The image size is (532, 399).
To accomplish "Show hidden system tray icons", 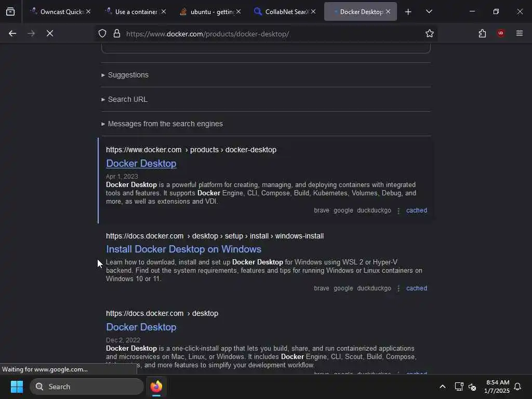I will coord(443,387).
